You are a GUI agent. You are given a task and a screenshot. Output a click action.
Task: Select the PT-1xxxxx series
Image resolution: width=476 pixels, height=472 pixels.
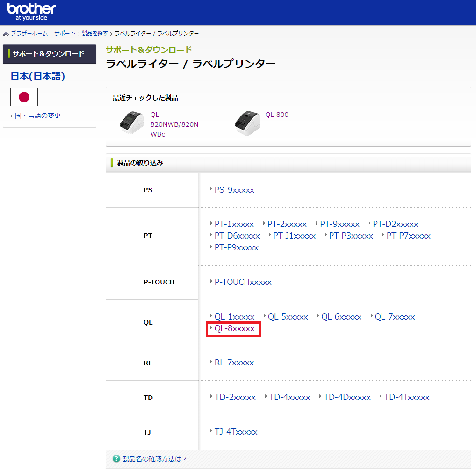(234, 224)
